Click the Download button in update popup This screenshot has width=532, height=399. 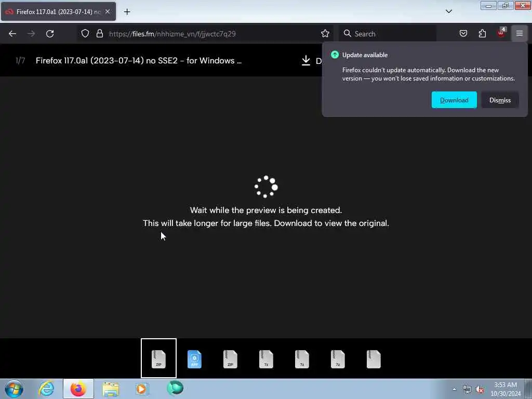tap(454, 100)
